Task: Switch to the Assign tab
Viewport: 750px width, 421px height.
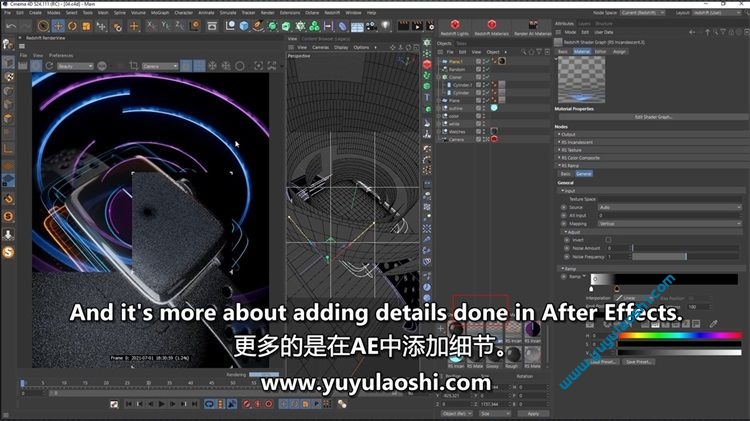Action: (x=619, y=52)
